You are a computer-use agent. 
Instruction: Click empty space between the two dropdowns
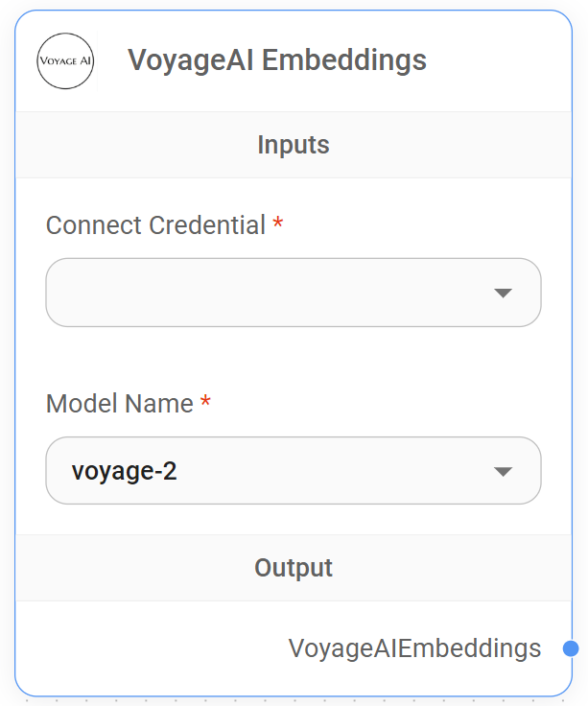coord(293,360)
